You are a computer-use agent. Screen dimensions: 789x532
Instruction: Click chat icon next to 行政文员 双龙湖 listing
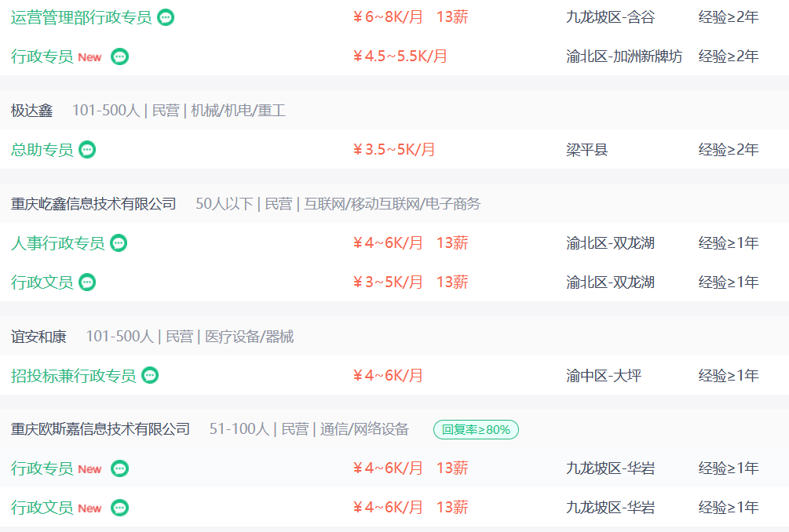pos(88,282)
